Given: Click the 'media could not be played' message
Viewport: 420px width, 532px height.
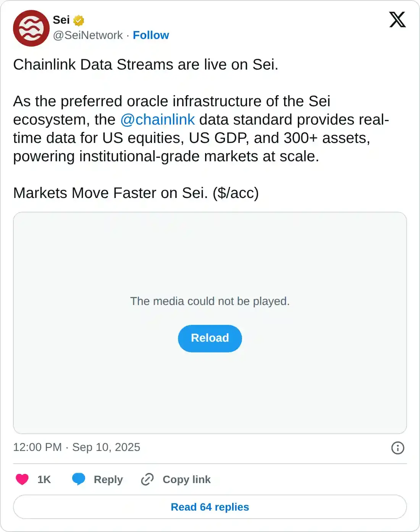Looking at the screenshot, I should tap(210, 301).
